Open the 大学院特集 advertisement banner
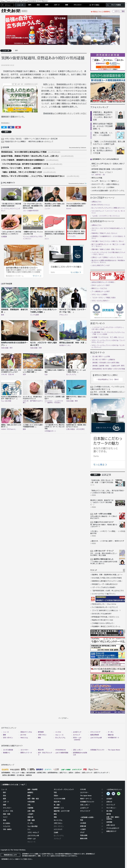This screenshot has height=868, width=127. pos(20,98)
